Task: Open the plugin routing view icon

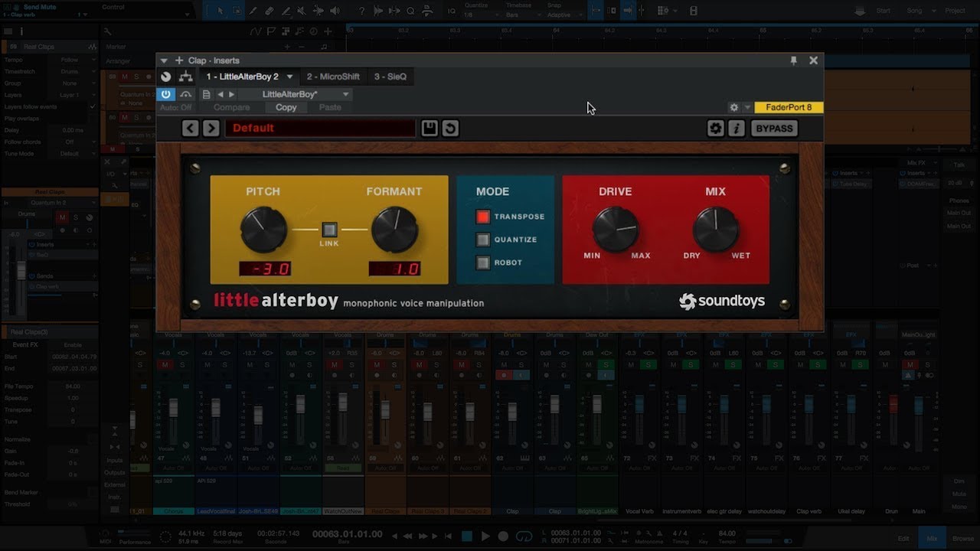Action: tap(185, 77)
